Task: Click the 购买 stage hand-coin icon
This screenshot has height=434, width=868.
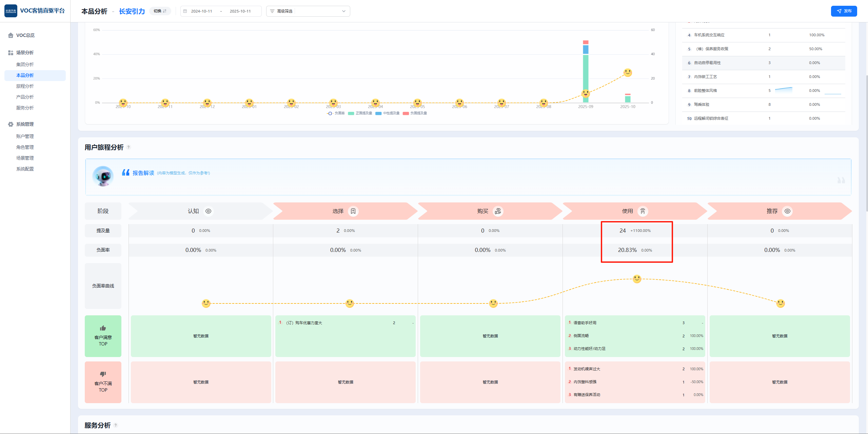Action: [498, 211]
